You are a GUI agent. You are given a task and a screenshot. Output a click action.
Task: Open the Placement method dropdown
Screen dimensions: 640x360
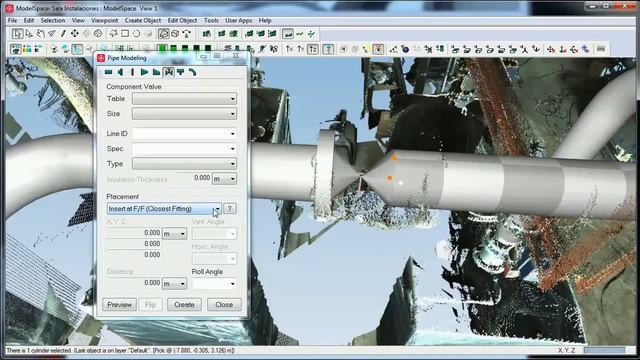coord(164,209)
